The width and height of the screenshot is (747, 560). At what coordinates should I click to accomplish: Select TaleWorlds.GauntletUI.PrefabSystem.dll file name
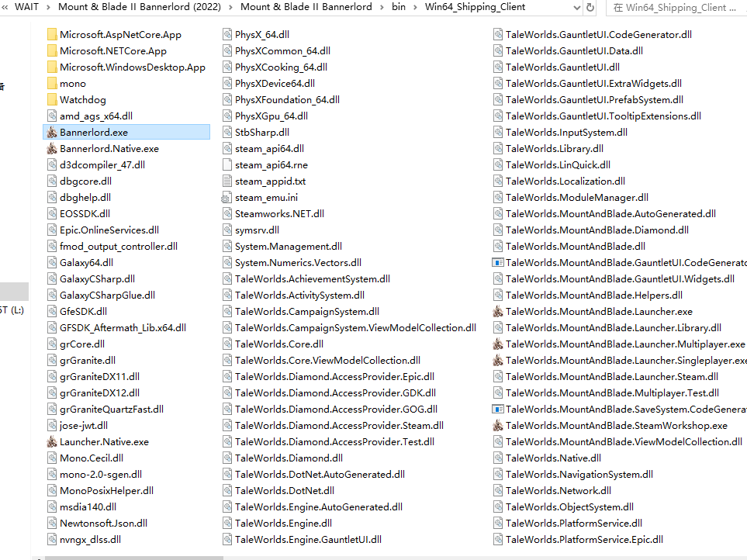pyautogui.click(x=594, y=99)
